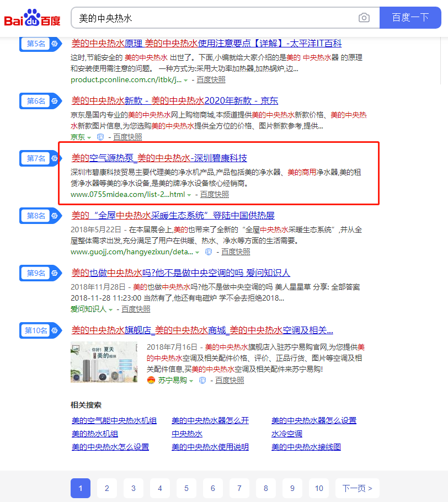Open the Suning result product thumbnail
This screenshot has width=448, height=502.
(104, 362)
